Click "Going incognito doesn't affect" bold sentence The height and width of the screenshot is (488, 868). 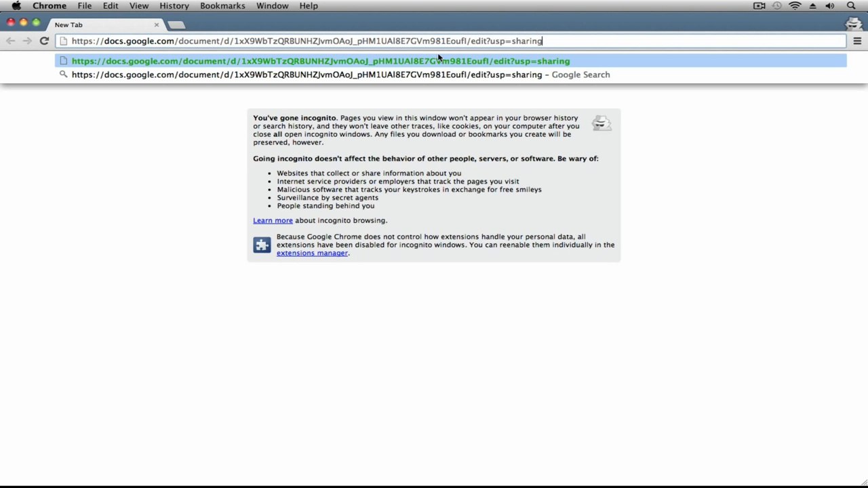pos(426,159)
